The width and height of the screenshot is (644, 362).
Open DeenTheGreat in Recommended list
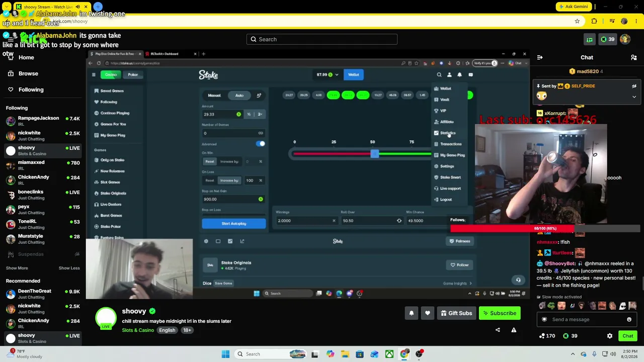pos(43,294)
